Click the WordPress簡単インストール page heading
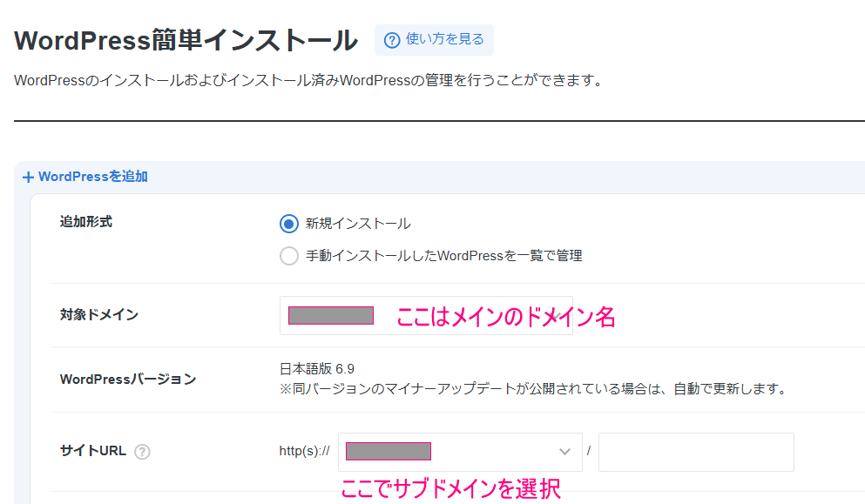This screenshot has height=504, width=865. 186,40
